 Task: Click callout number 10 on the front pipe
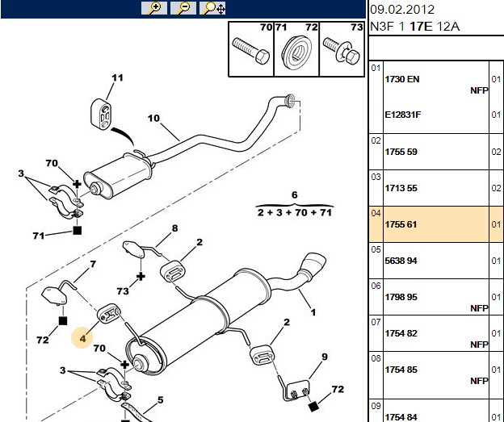[x=153, y=118]
